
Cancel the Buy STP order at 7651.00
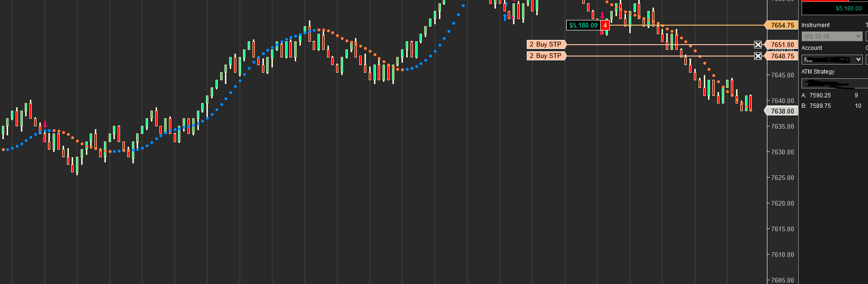pos(758,45)
